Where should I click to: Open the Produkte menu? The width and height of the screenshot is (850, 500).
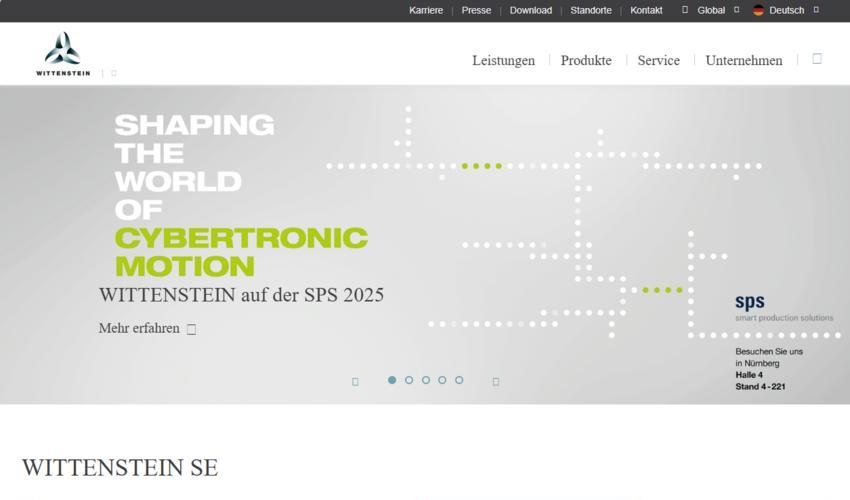[586, 60]
